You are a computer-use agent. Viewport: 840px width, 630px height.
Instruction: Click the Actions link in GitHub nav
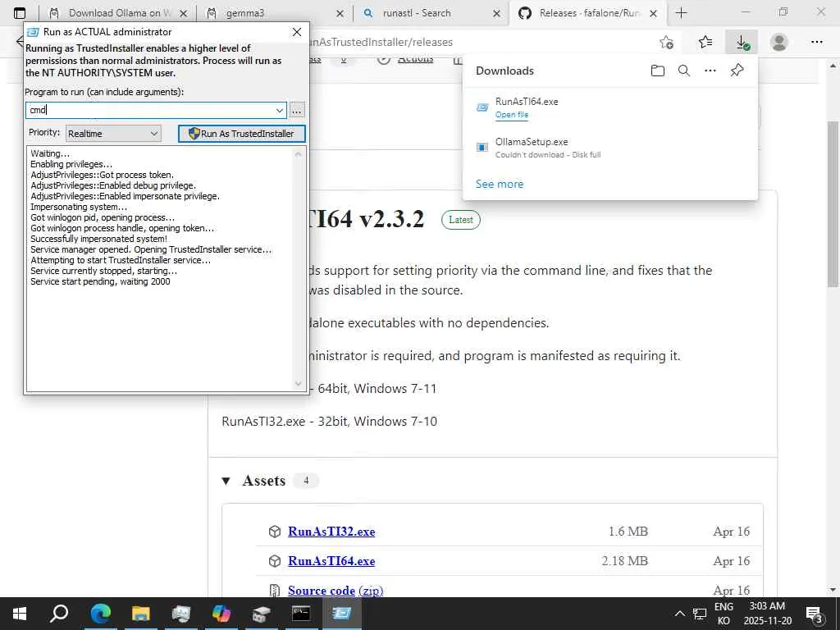tap(415, 59)
